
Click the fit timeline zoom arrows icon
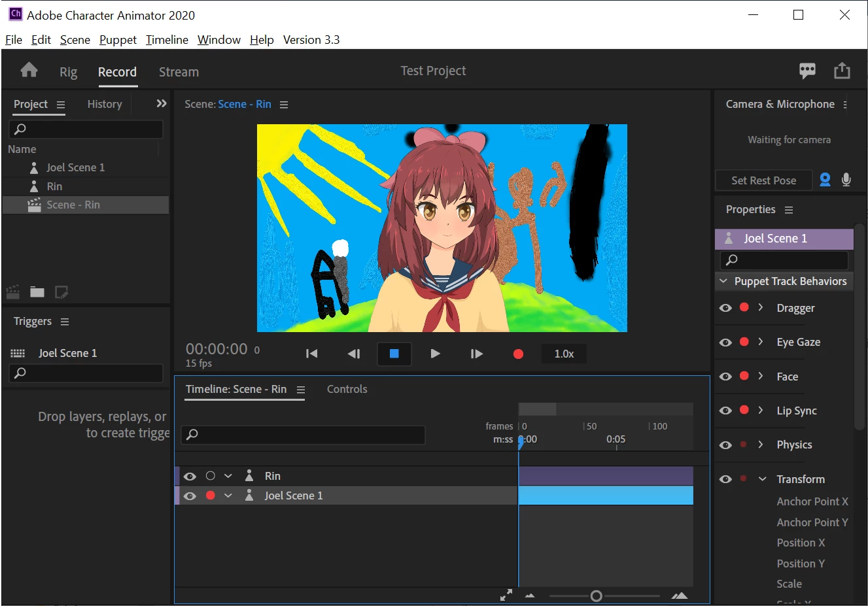[506, 595]
